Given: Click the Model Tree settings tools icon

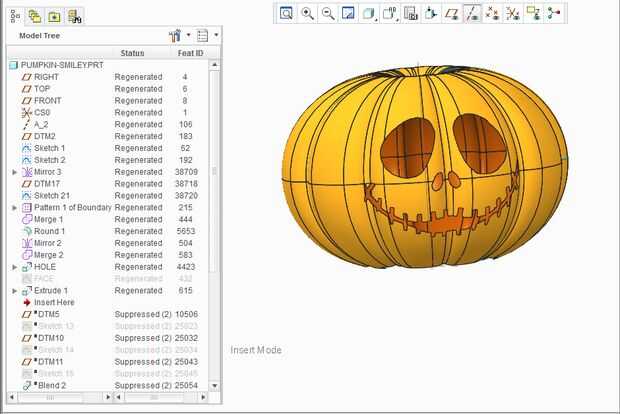Looking at the screenshot, I should coord(174,36).
